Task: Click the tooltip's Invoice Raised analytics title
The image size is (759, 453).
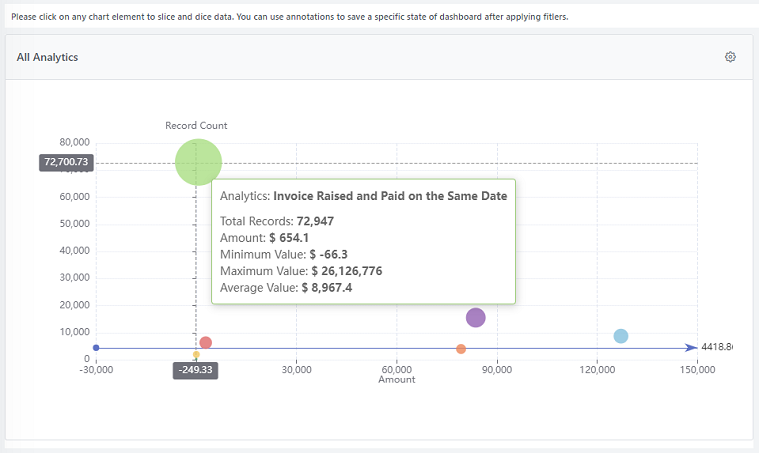Action: click(363, 196)
